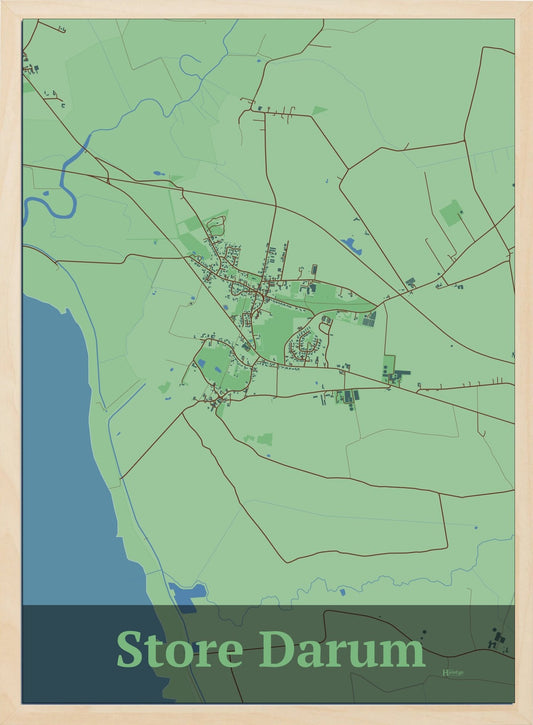Click the small publisher logo near the title

coord(453,673)
